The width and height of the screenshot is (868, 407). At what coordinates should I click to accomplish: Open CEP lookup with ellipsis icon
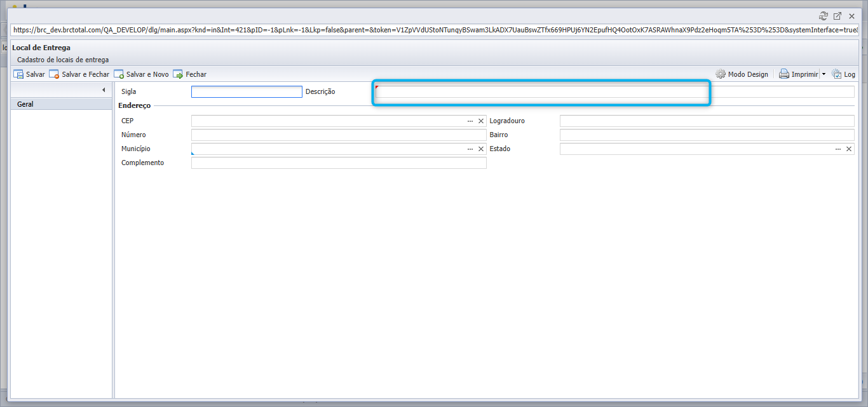470,121
